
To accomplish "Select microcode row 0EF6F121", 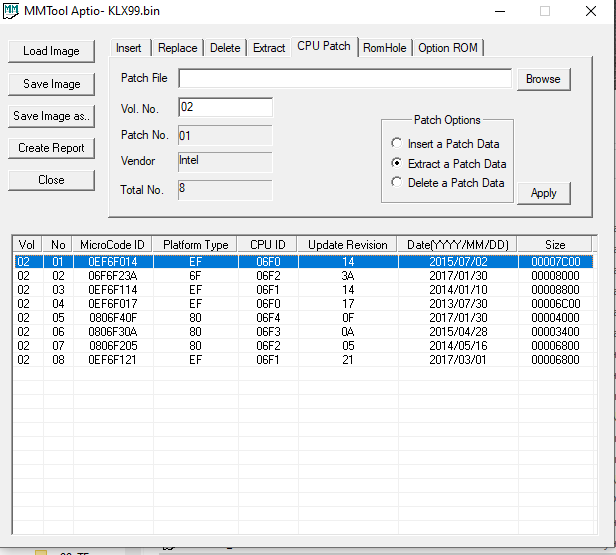I will pyautogui.click(x=303, y=360).
